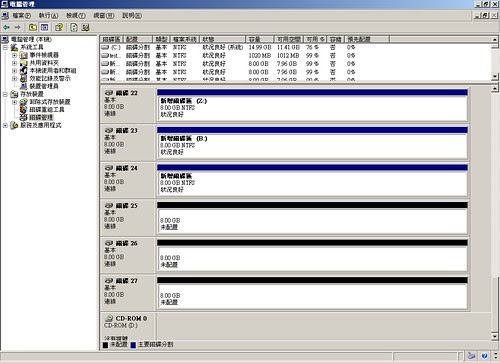Expand the 效能記錄及警示 node
This screenshot has height=363, width=500.
pos(14,78)
